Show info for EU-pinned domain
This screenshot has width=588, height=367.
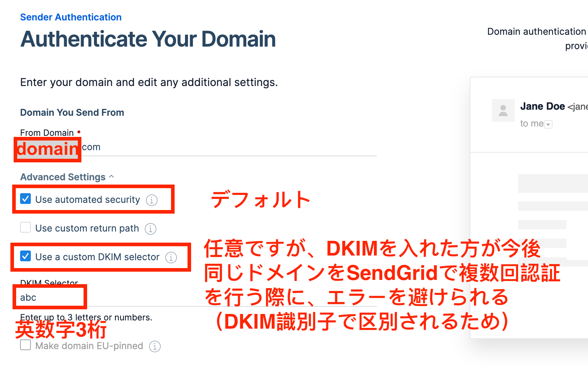click(x=155, y=347)
